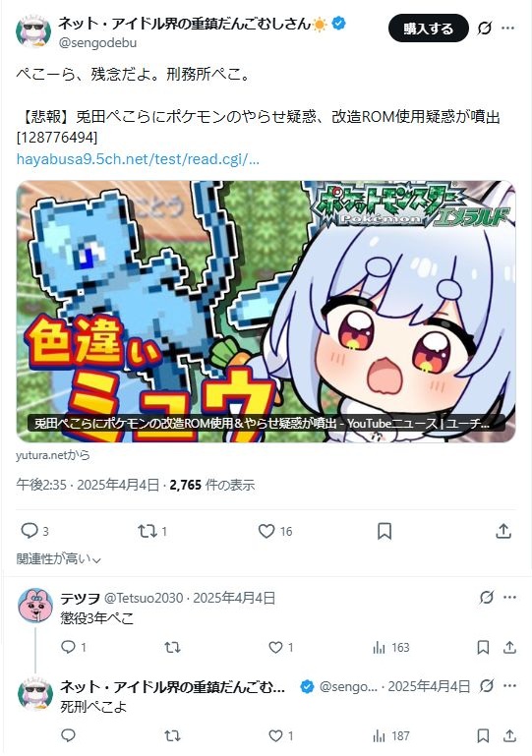532x756 pixels.
Task: Open the more options menu on the main post
Action: 507,28
